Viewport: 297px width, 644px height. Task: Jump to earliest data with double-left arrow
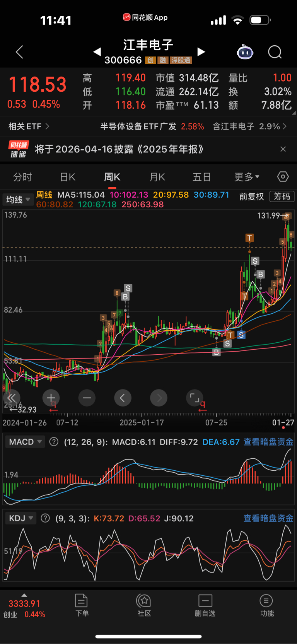coord(12,398)
